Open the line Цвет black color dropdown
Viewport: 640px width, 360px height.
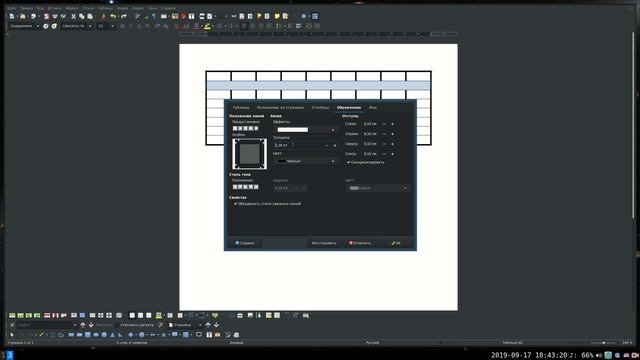[x=305, y=161]
